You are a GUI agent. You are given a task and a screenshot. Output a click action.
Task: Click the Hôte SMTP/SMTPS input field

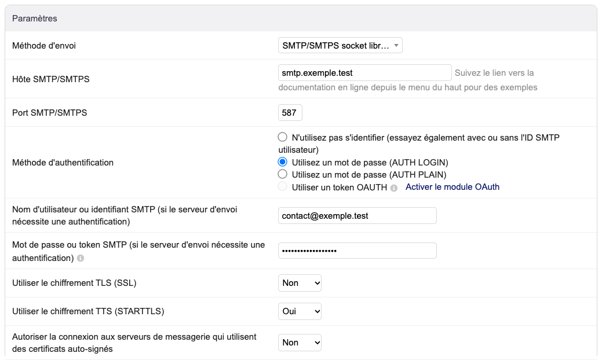click(364, 72)
